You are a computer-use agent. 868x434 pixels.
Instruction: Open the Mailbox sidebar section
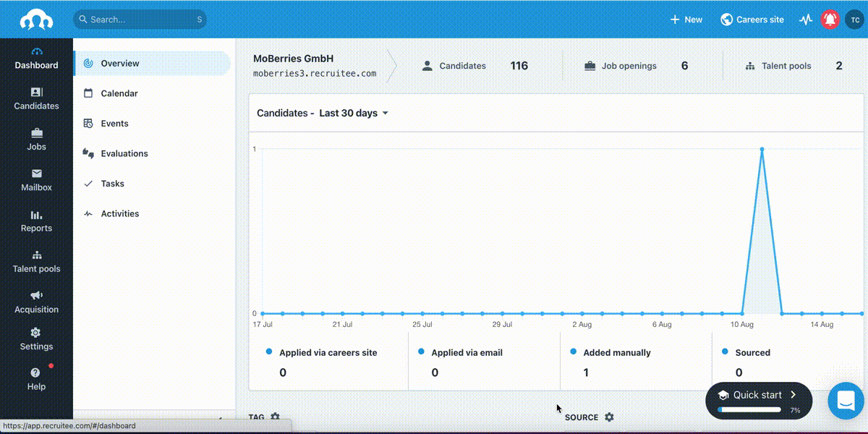pos(36,181)
